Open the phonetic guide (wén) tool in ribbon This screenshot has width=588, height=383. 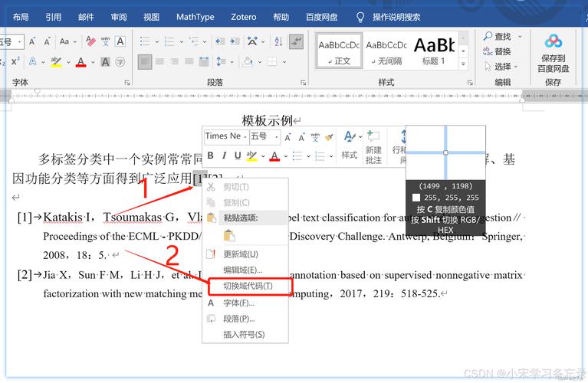coord(105,41)
